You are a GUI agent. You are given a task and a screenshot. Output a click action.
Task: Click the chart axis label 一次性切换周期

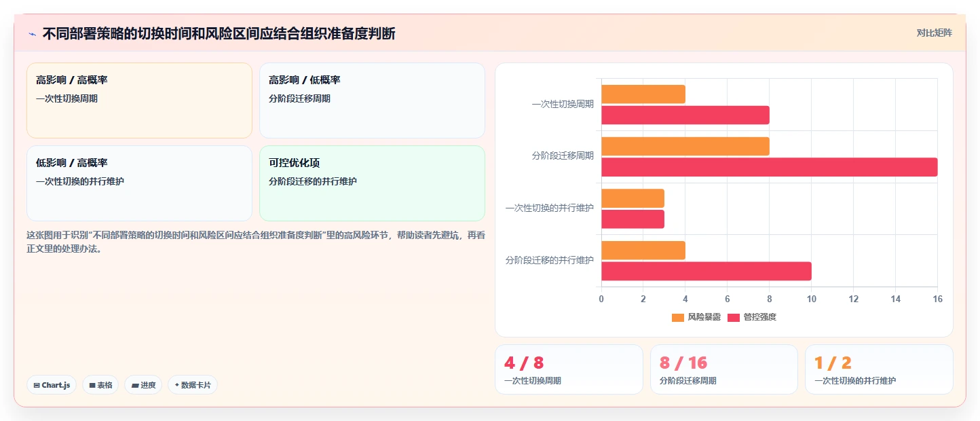[x=563, y=104]
